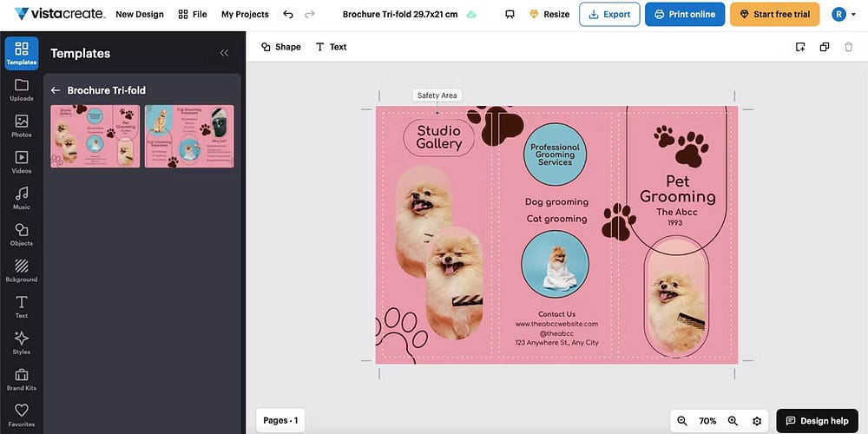The width and height of the screenshot is (868, 434).
Task: Select the Studio Gallery text
Action: click(x=438, y=138)
